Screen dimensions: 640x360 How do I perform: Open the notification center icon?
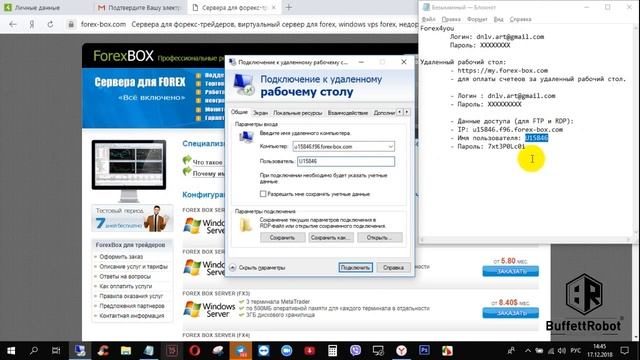(624, 351)
